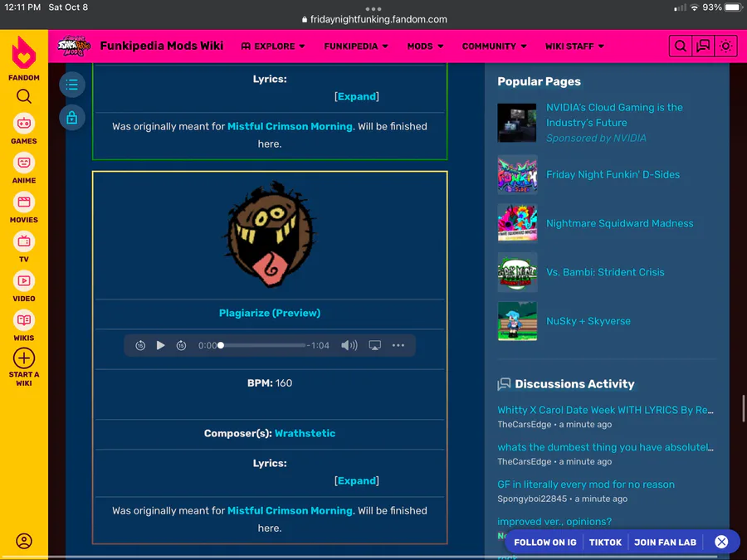The image size is (747, 560).
Task: Open Vs. Bambi: Strident Crisis page
Action: pyautogui.click(x=605, y=272)
